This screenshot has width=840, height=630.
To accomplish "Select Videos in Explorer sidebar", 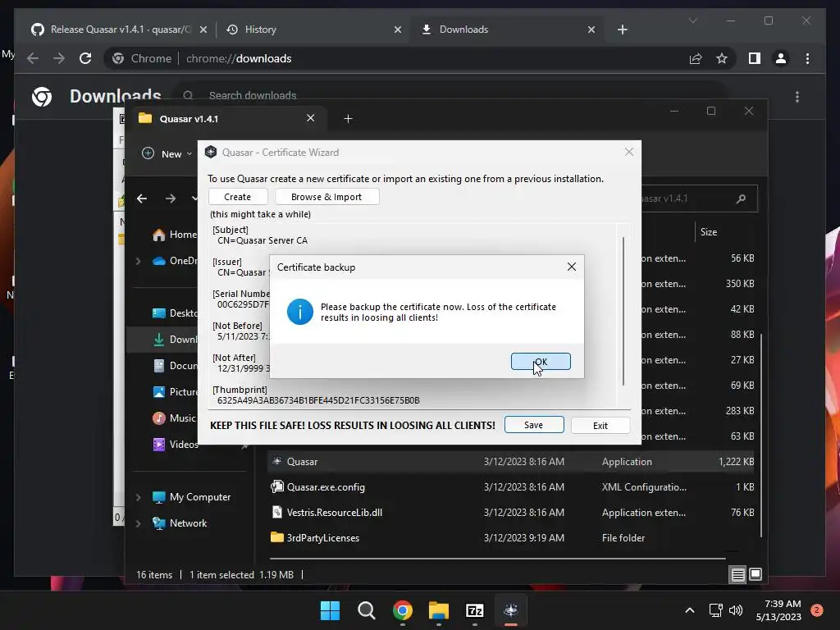I will [x=176, y=444].
